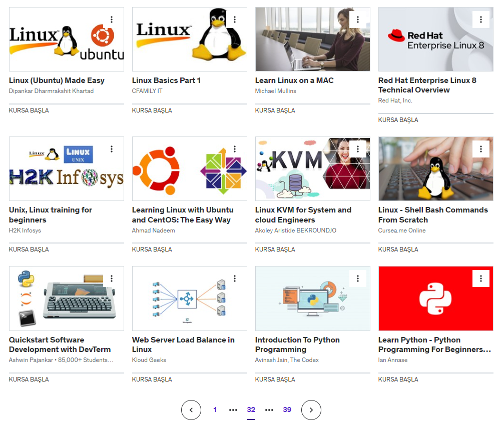This screenshot has height=424, width=504.
Task: Open Unix, Linux training for beginners title
Action: [51, 215]
